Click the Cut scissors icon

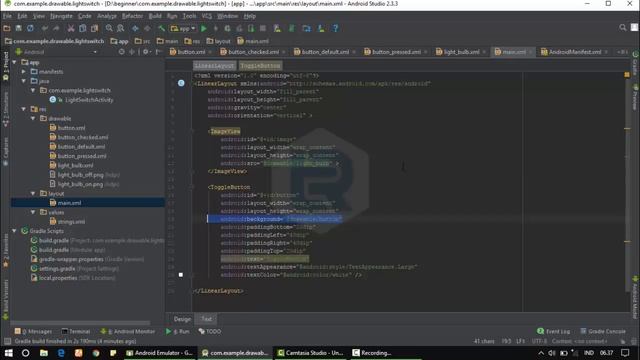click(71, 28)
